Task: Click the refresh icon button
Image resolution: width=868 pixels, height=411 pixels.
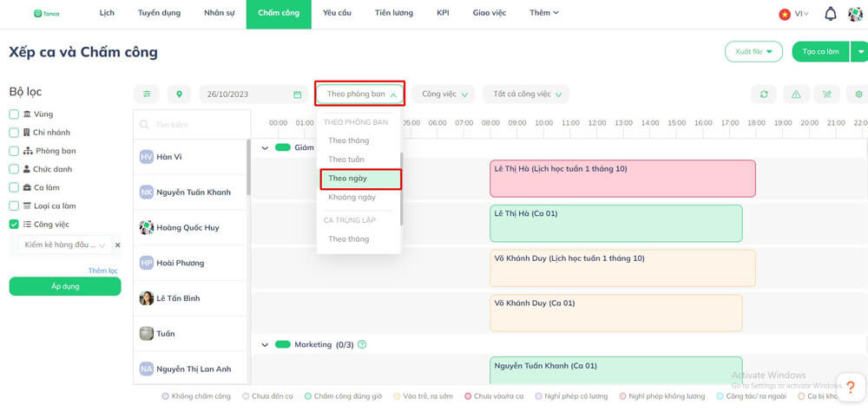Action: 764,94
